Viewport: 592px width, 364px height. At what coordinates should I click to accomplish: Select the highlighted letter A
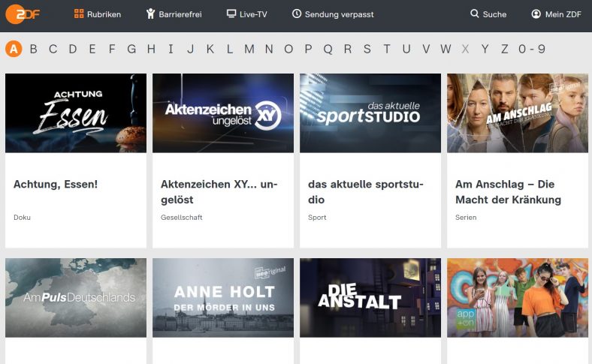coord(14,49)
